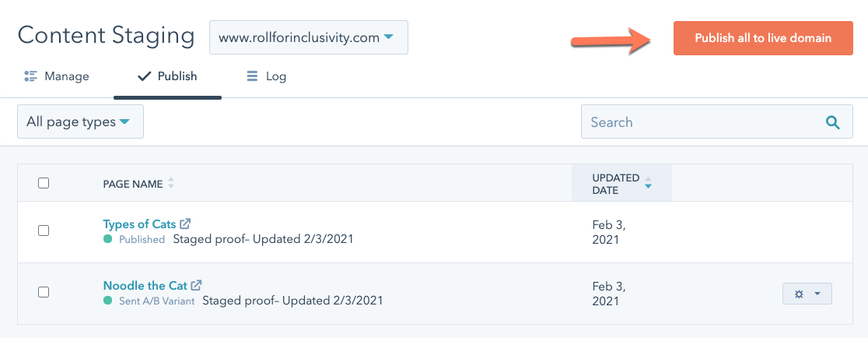Open external link icon beside Types of Cats
The height and width of the screenshot is (338, 868).
coord(185,224)
